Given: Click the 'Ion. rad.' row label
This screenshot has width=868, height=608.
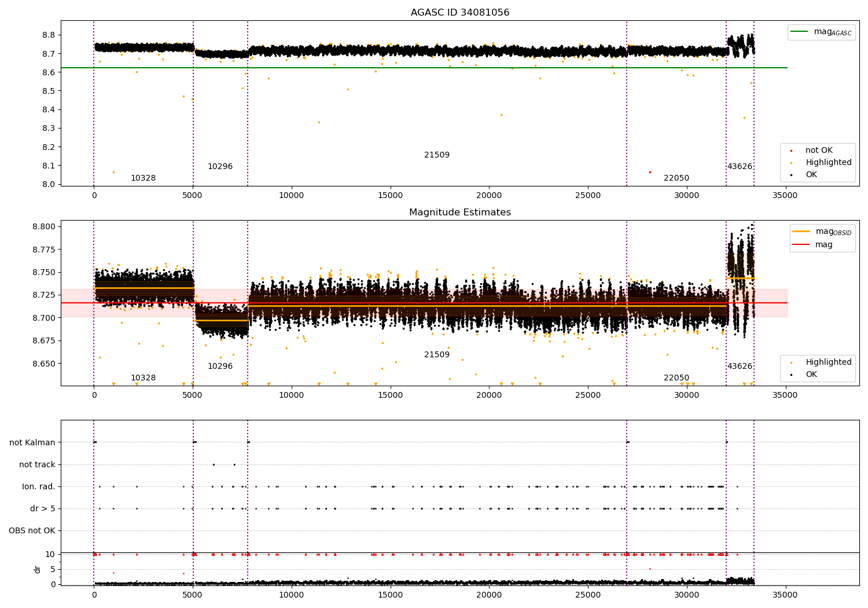Looking at the screenshot, I should [39, 487].
